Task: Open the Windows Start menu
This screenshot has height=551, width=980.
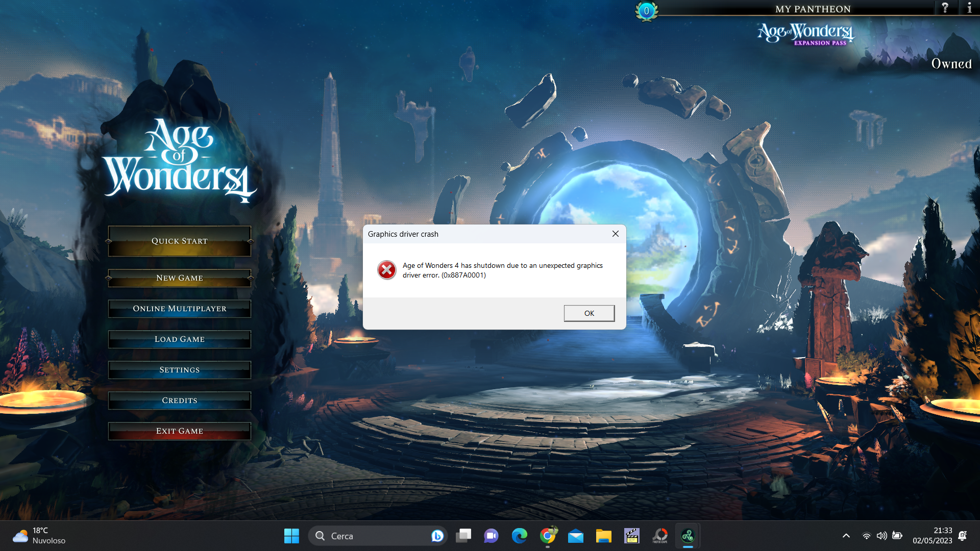Action: pos(291,536)
